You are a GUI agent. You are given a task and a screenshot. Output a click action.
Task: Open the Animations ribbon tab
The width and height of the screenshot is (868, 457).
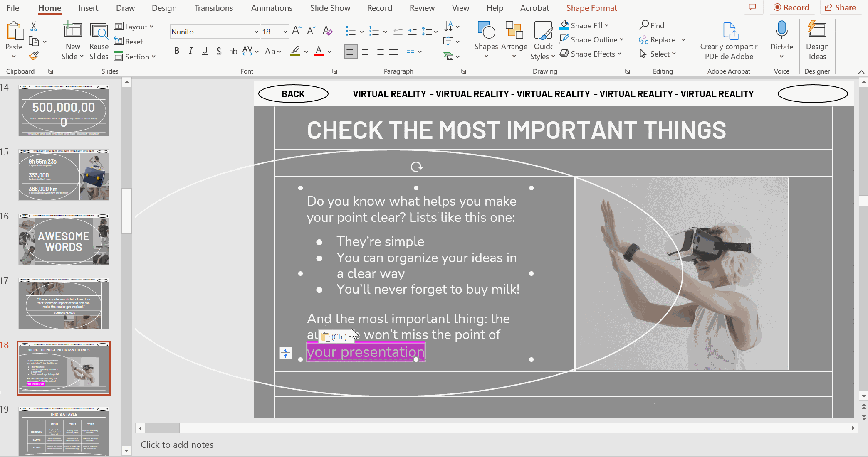272,8
